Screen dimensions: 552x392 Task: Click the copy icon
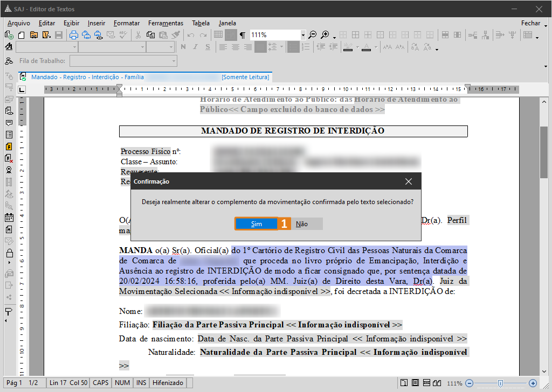151,35
